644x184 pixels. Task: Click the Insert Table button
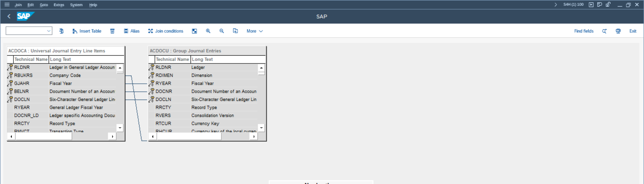click(x=87, y=31)
